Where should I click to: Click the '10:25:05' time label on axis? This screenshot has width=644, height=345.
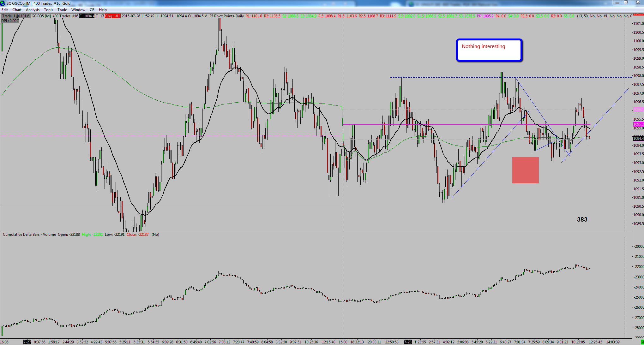click(x=578, y=342)
